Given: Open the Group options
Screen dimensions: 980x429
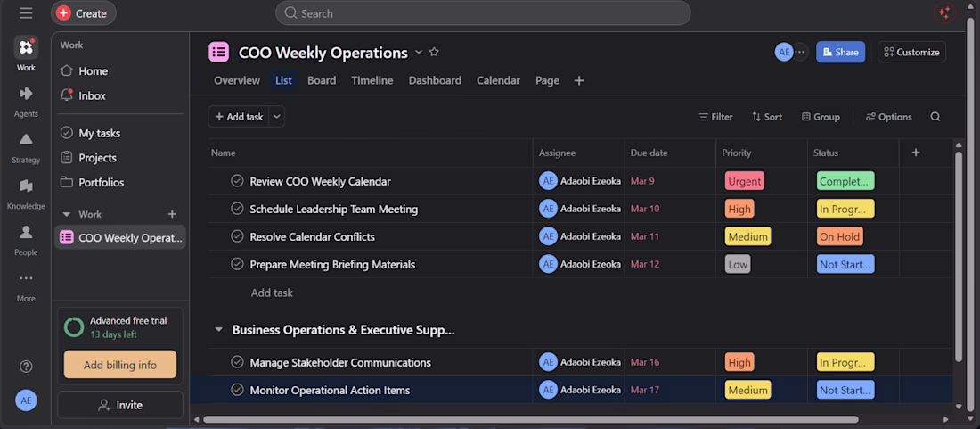Looking at the screenshot, I should pos(821,116).
